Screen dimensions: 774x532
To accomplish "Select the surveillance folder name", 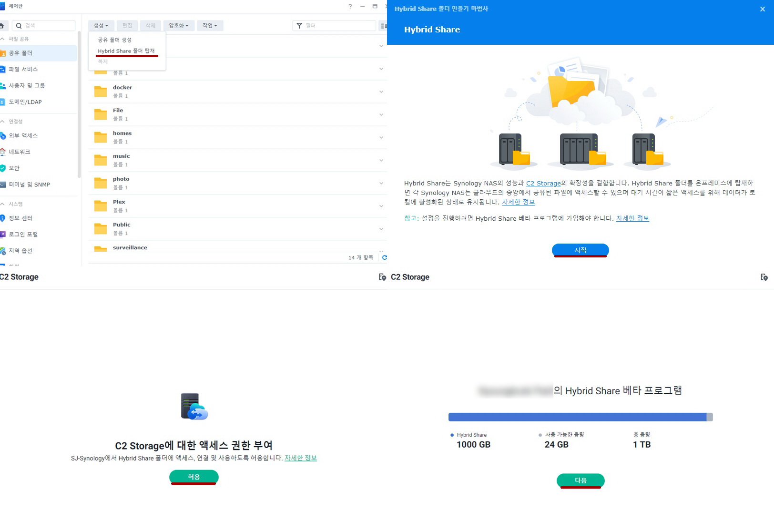I will pos(130,248).
